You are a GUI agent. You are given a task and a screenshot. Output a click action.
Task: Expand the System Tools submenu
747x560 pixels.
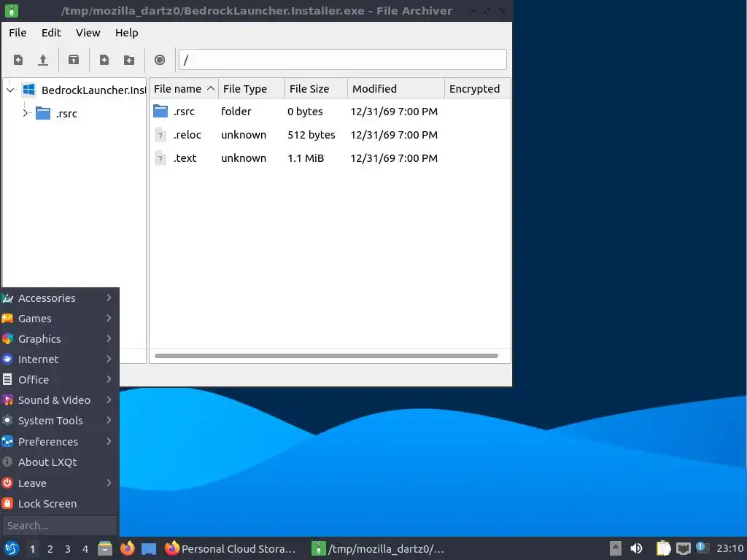click(109, 421)
